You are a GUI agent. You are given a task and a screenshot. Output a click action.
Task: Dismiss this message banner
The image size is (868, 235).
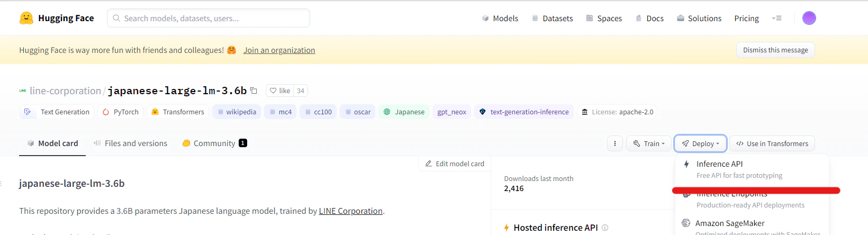775,50
